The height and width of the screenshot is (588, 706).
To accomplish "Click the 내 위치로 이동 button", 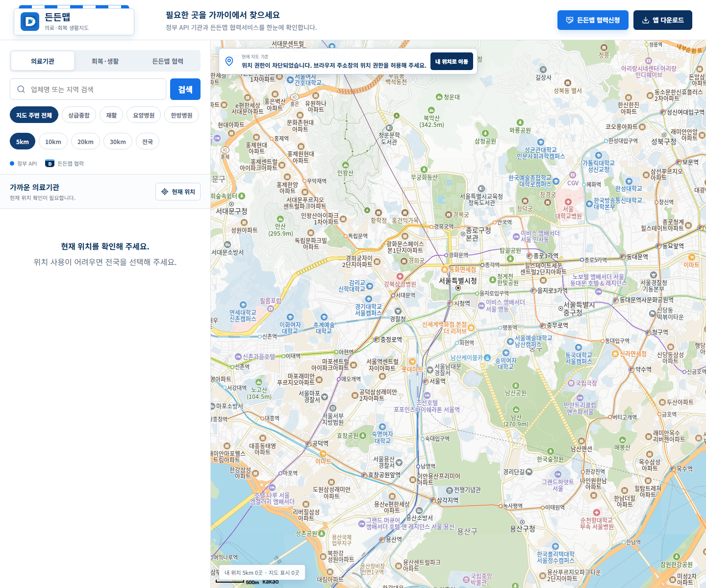I will pyautogui.click(x=452, y=61).
